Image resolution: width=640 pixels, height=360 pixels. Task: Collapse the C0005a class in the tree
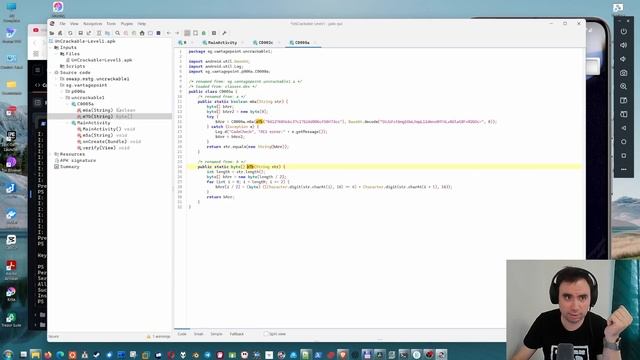(68, 104)
